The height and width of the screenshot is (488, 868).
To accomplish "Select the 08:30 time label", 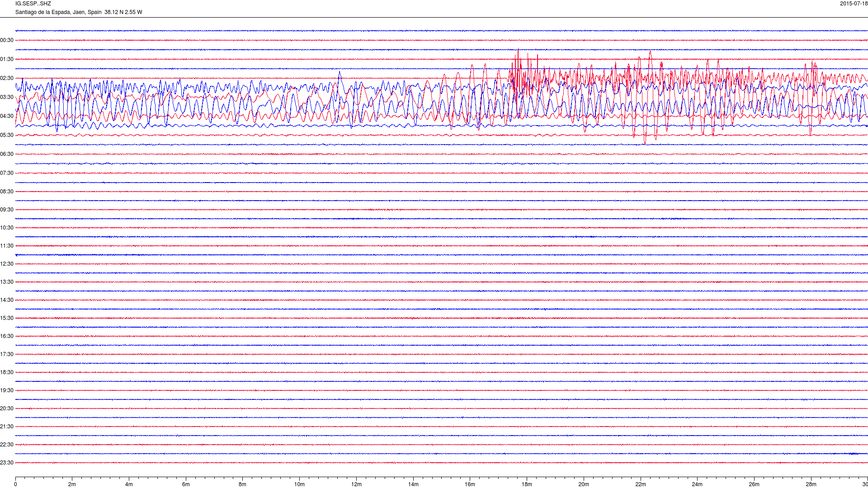I will pyautogui.click(x=7, y=192).
